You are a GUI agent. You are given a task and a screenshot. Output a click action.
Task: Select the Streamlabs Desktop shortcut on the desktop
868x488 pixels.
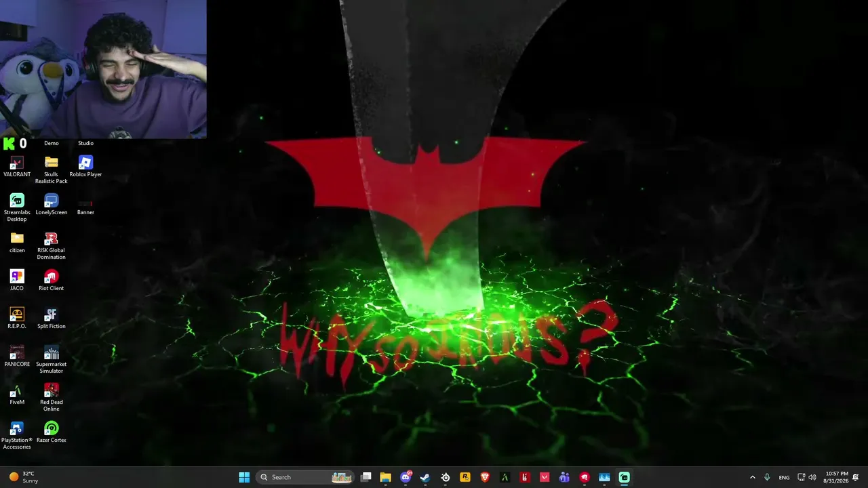pos(17,207)
